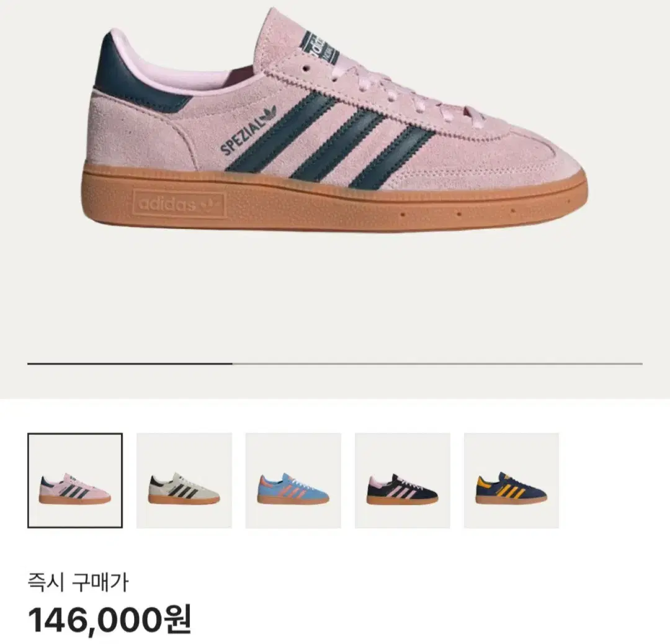Click the embossed adidas logo on the sole

(x=179, y=204)
